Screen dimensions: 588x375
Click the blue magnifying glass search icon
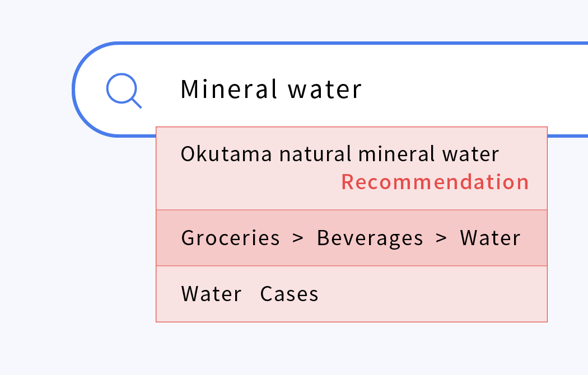(x=124, y=90)
